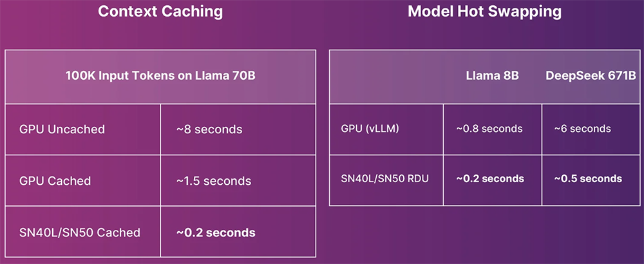This screenshot has width=644, height=264.
Task: Click the blank header cell left of Llama 8B
Action: pos(386,76)
